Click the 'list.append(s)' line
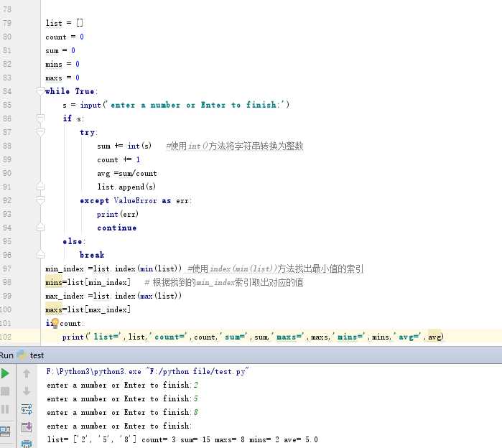Image resolution: width=502 pixels, height=448 pixels. point(126,187)
